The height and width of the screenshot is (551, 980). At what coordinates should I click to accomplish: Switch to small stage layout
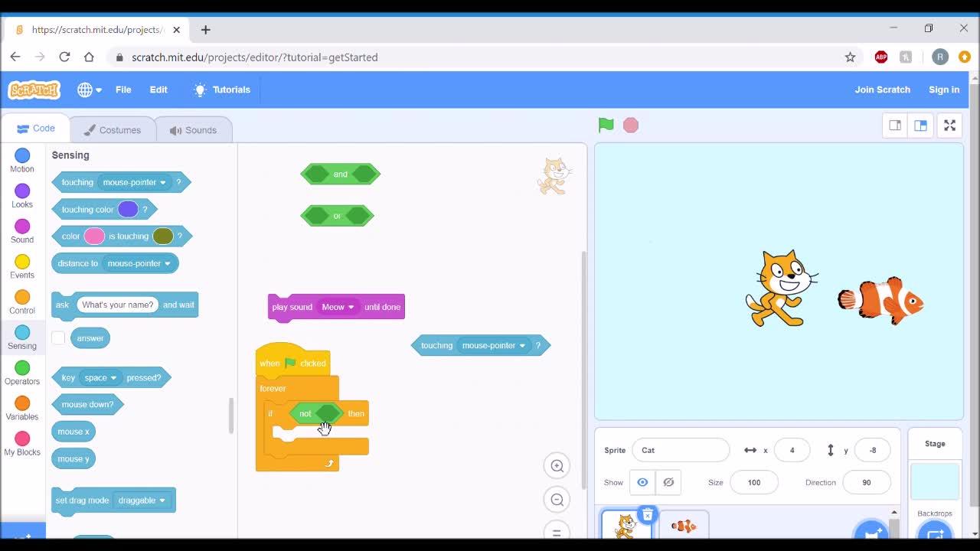895,126
